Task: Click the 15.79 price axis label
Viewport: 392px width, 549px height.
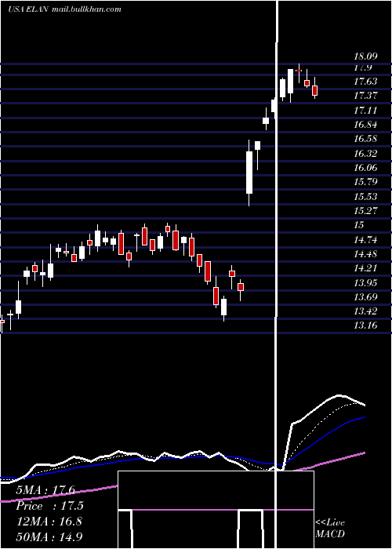Action: 365,182
